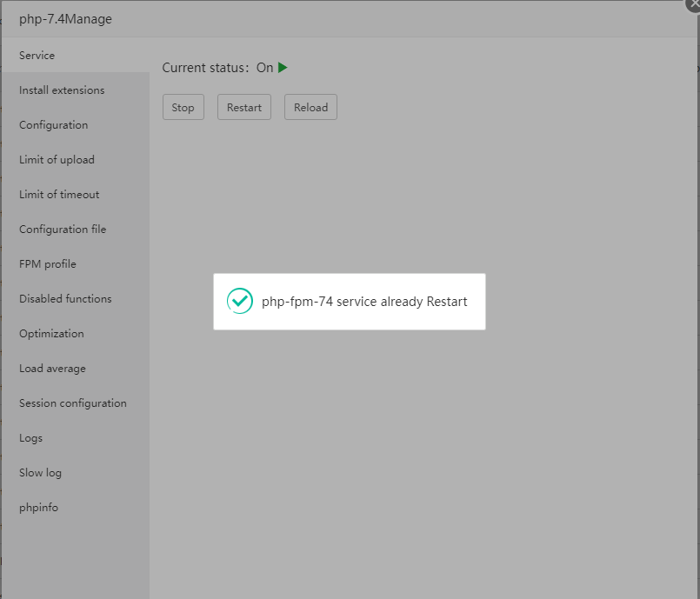Select Limit of upload
Viewport: 700px width, 599px height.
pos(75,160)
